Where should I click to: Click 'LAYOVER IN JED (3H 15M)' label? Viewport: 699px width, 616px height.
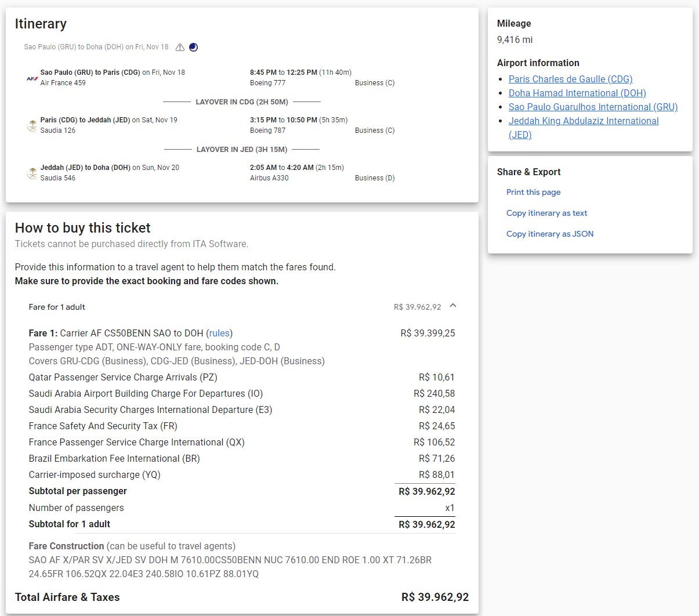(242, 149)
